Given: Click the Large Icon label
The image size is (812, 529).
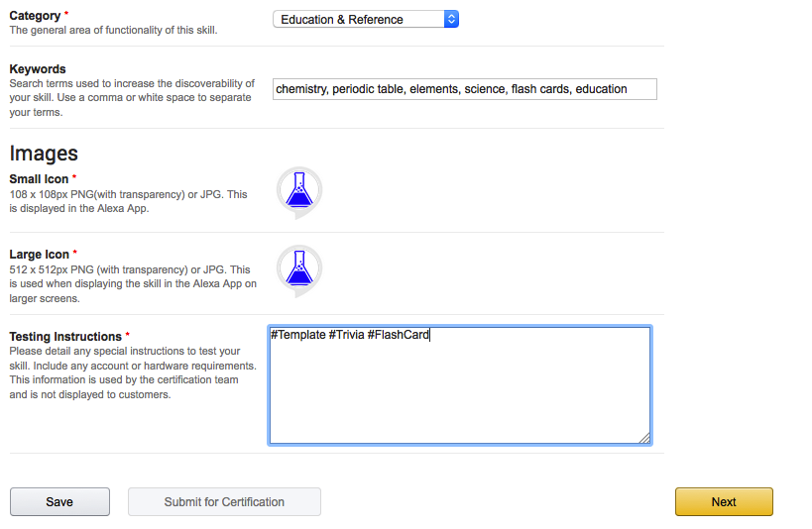Looking at the screenshot, I should (x=40, y=255).
